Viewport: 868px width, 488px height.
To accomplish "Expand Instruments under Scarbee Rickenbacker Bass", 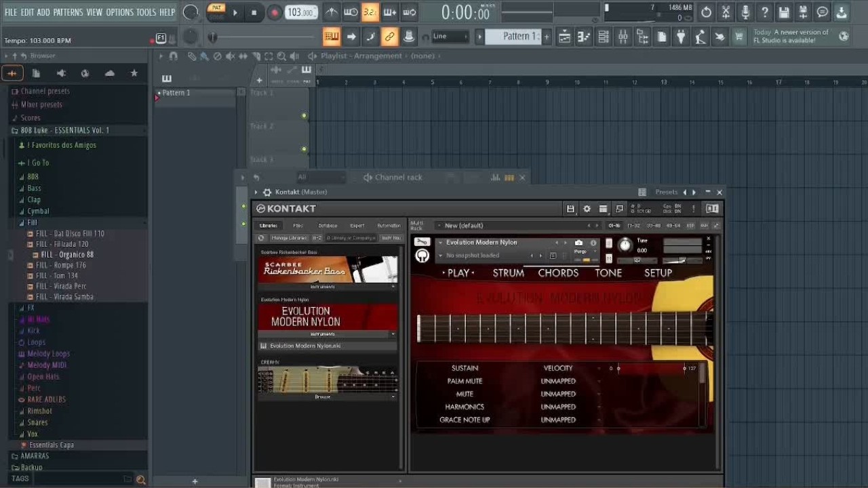I will [328, 287].
